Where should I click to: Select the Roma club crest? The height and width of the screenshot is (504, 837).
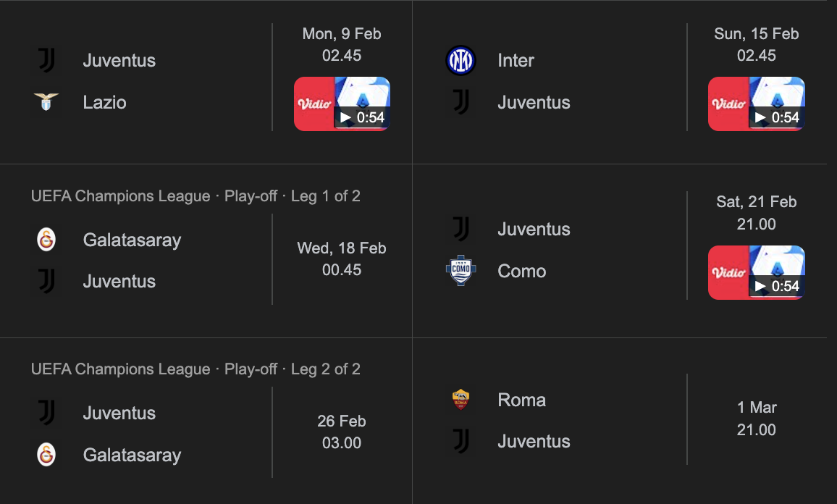(461, 400)
